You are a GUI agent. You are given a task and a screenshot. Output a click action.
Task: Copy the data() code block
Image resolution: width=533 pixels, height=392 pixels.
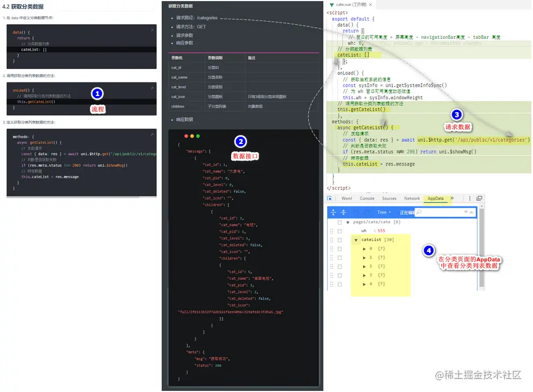click(x=153, y=30)
